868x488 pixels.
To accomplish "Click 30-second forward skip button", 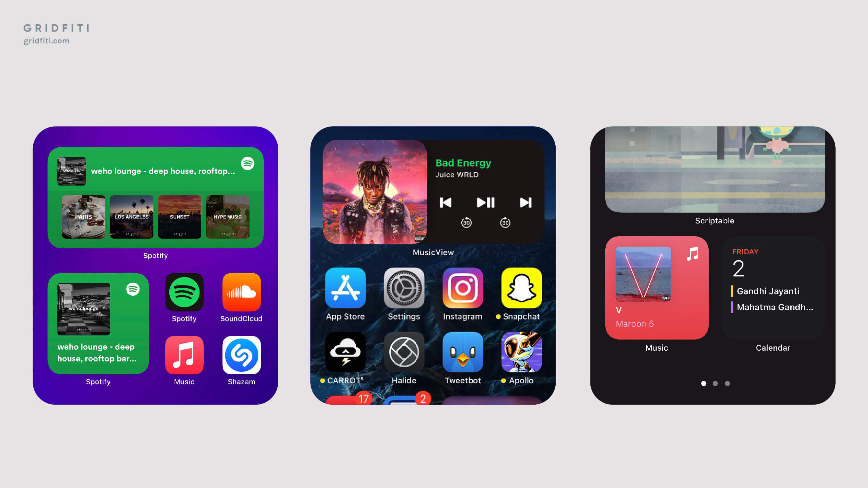I will [504, 223].
